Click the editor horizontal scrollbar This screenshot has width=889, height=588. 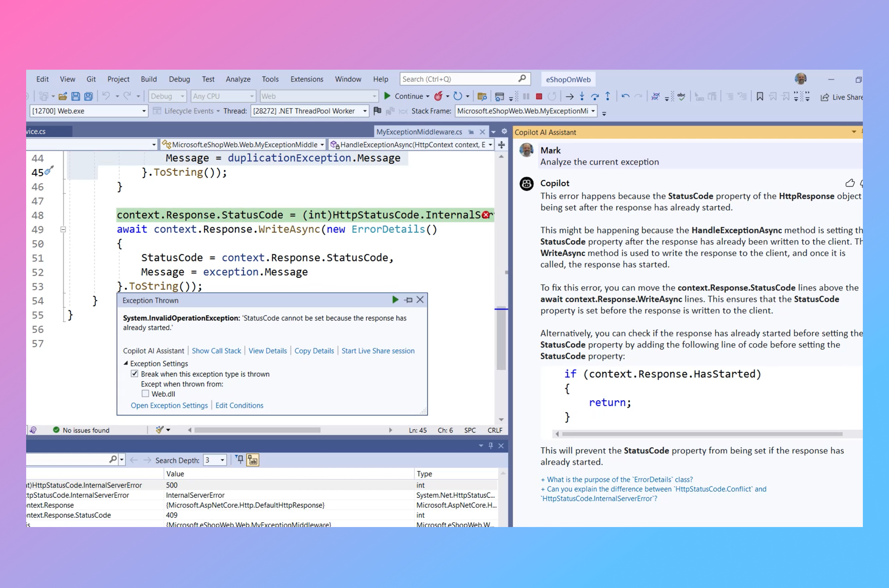point(257,430)
